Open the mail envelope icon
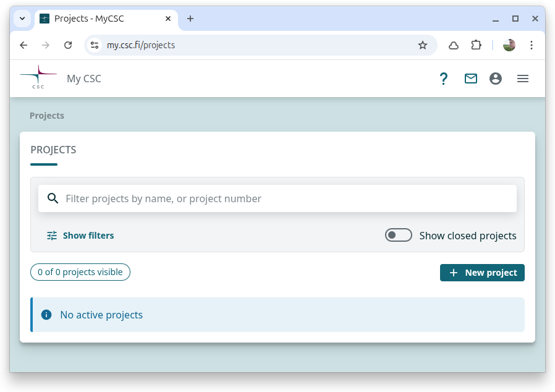 (x=471, y=79)
